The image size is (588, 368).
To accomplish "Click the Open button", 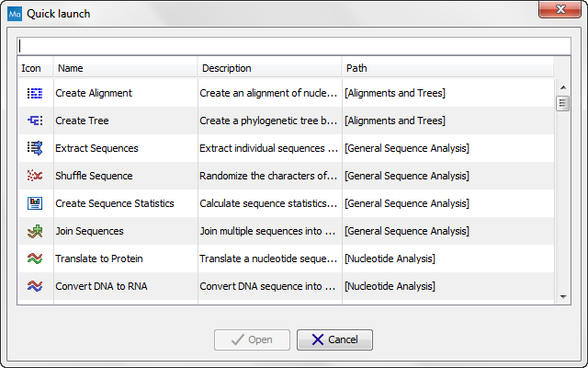I will coord(252,339).
